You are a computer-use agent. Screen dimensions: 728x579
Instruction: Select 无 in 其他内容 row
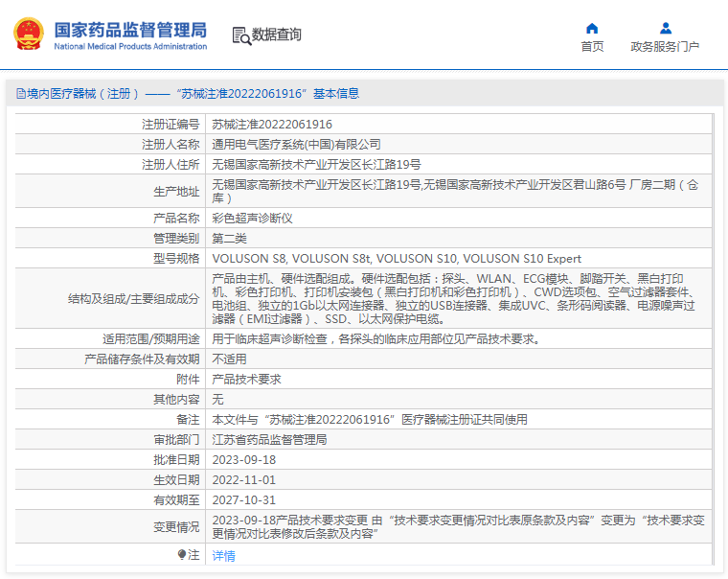pyautogui.click(x=217, y=400)
